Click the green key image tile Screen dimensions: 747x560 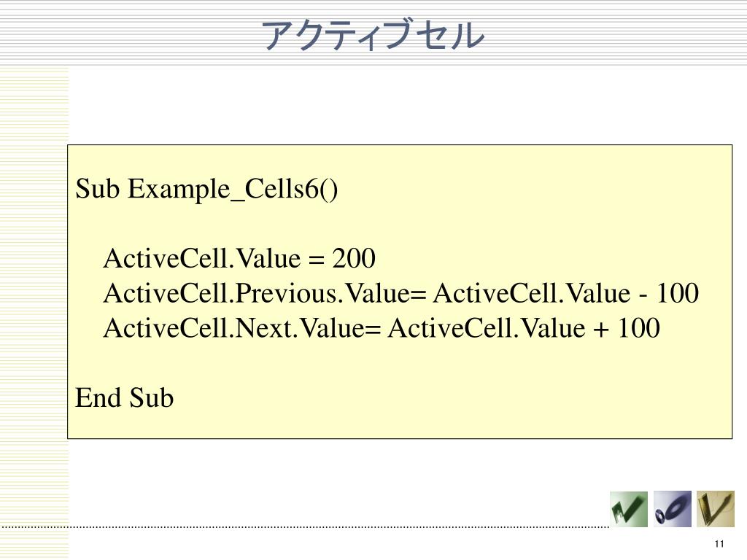(628, 509)
